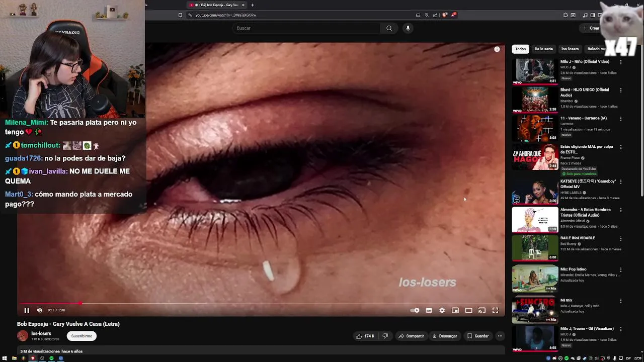Open the browser extensions puzzle icon
Viewport: 644px width, 362px height.
566,15
